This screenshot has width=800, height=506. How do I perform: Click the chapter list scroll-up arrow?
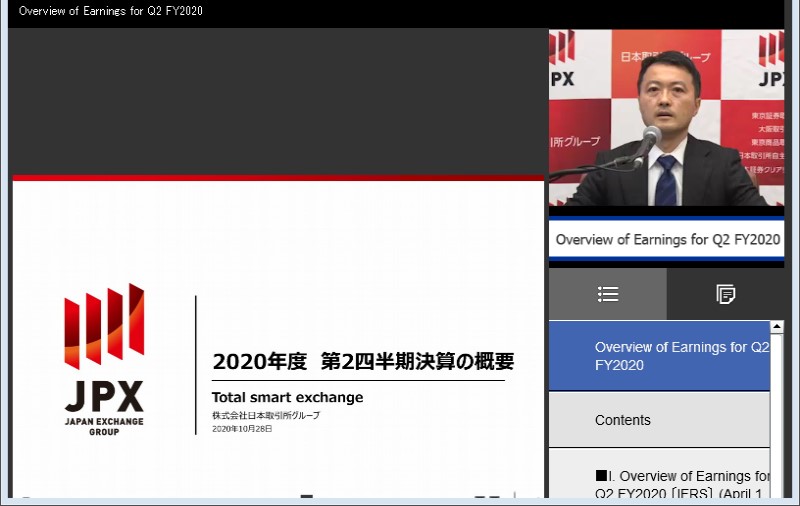tap(777, 326)
